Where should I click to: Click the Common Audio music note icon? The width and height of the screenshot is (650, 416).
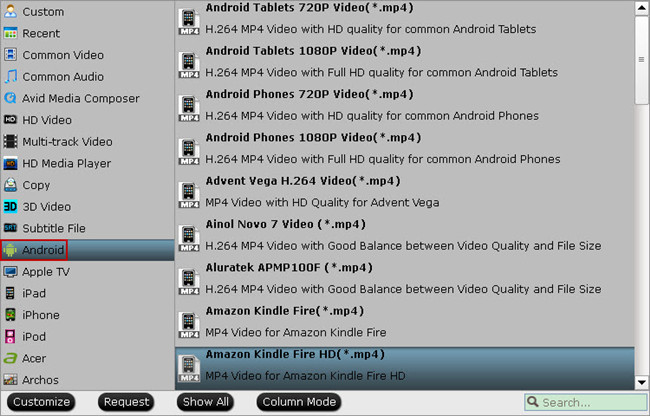(x=10, y=76)
